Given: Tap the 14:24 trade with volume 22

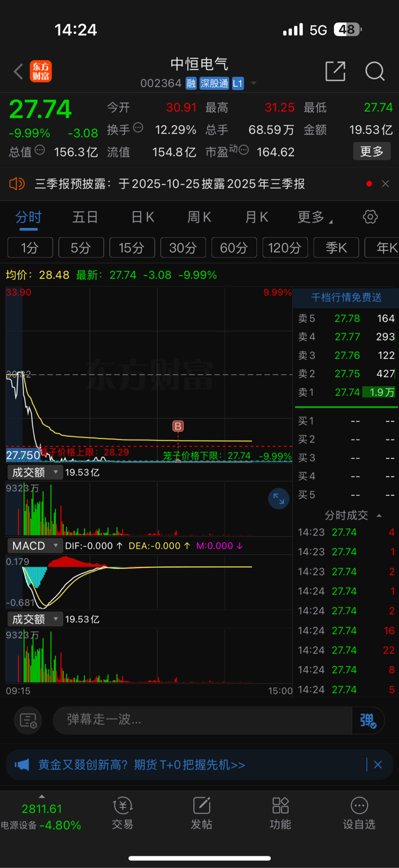Looking at the screenshot, I should coord(346,650).
